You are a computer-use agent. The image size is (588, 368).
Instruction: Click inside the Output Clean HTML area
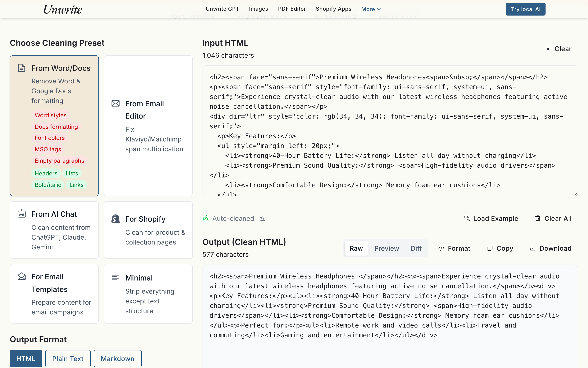[x=390, y=316]
